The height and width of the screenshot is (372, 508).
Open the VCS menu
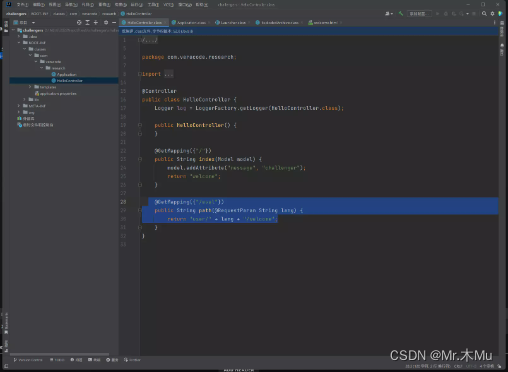[168, 5]
